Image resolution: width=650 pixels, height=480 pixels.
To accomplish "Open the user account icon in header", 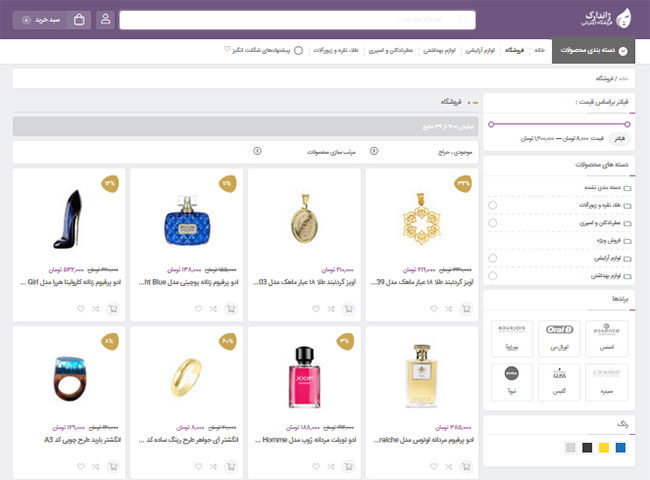I will [106, 20].
